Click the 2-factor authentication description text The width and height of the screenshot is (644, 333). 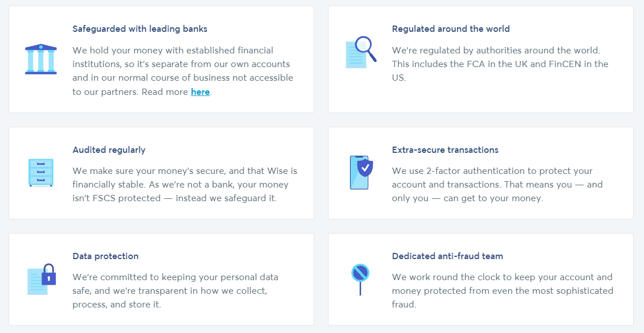pos(497,184)
